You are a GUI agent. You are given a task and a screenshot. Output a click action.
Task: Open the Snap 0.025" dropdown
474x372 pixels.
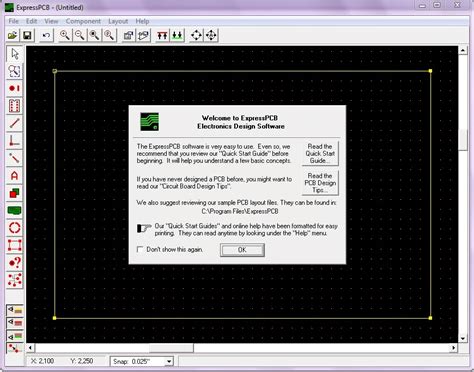tap(169, 361)
